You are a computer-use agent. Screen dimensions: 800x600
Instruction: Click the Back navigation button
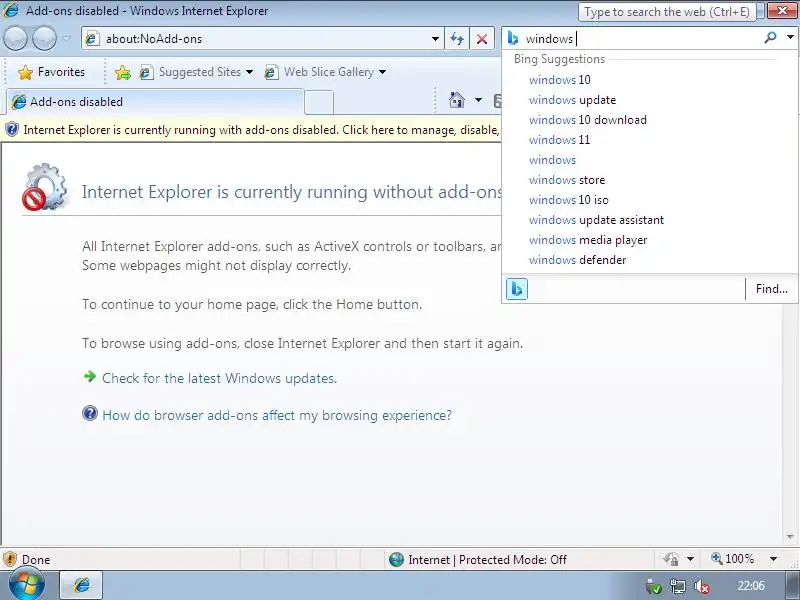point(15,39)
